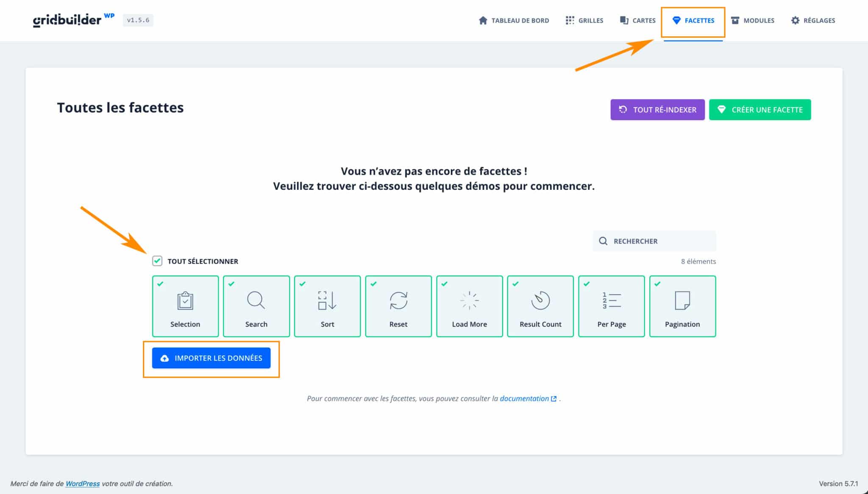The height and width of the screenshot is (494, 868).
Task: Click the Reset facet refresh icon
Action: (x=398, y=301)
